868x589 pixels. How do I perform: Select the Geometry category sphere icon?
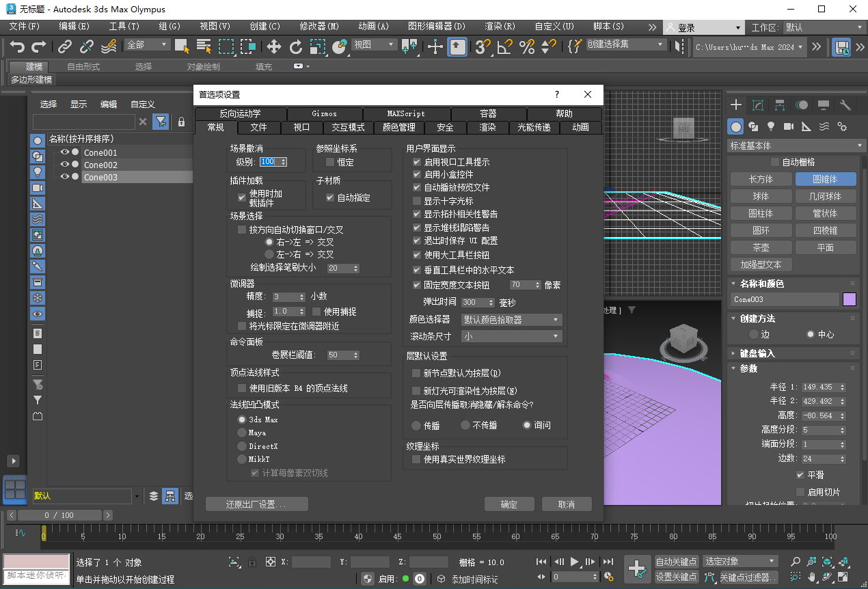coord(735,126)
